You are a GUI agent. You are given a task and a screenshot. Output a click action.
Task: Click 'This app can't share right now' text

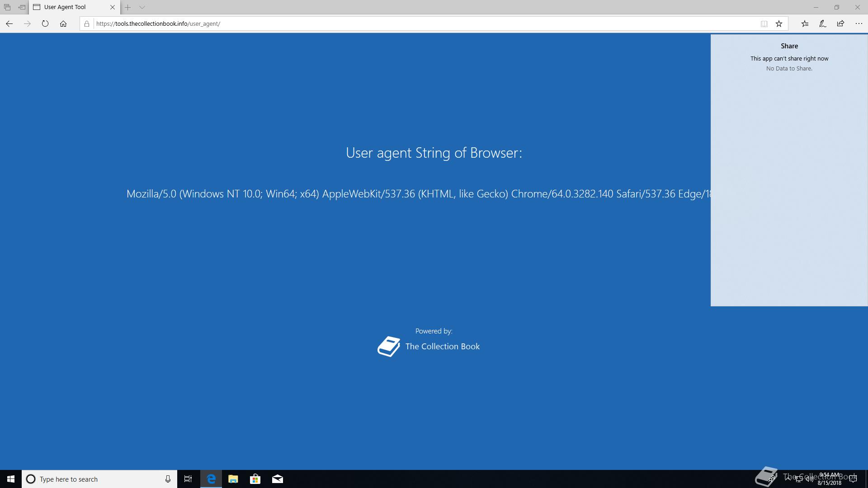[x=789, y=58]
